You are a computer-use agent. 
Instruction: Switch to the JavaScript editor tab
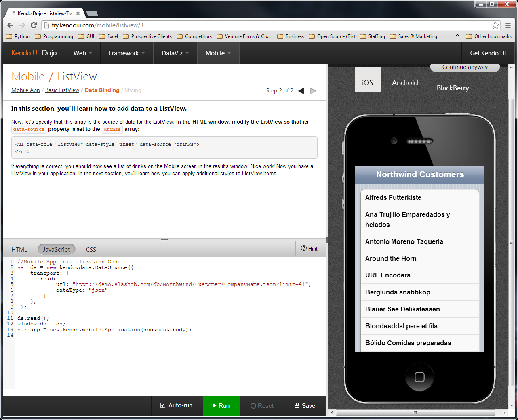(57, 250)
